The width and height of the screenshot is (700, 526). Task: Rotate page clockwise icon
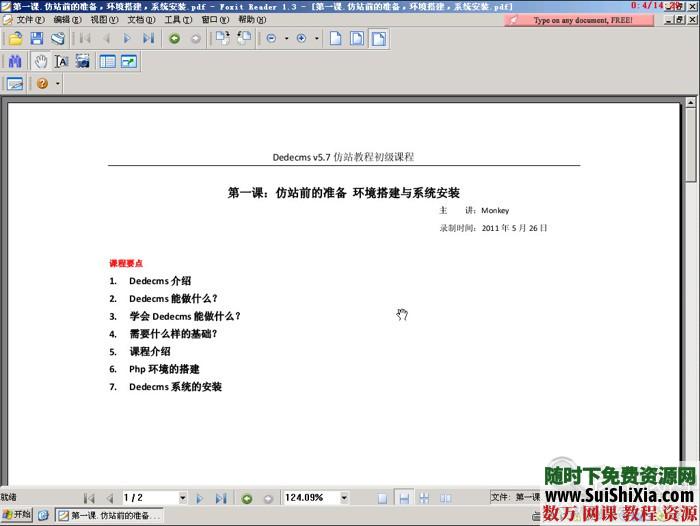point(222,39)
